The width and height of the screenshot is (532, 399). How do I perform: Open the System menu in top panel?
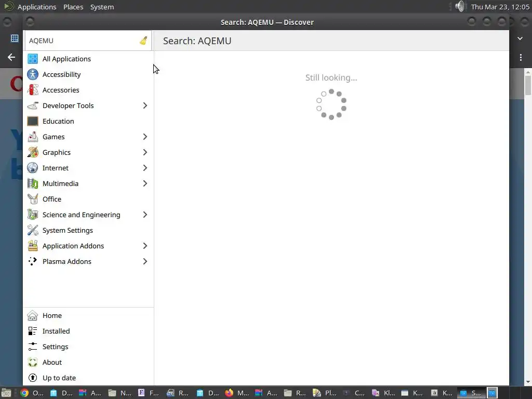(102, 7)
